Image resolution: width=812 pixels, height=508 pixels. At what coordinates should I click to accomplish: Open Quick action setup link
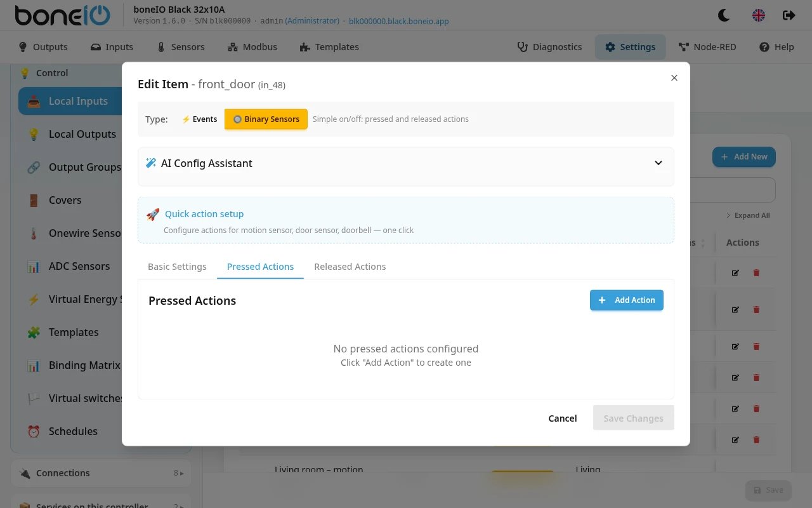[204, 214]
